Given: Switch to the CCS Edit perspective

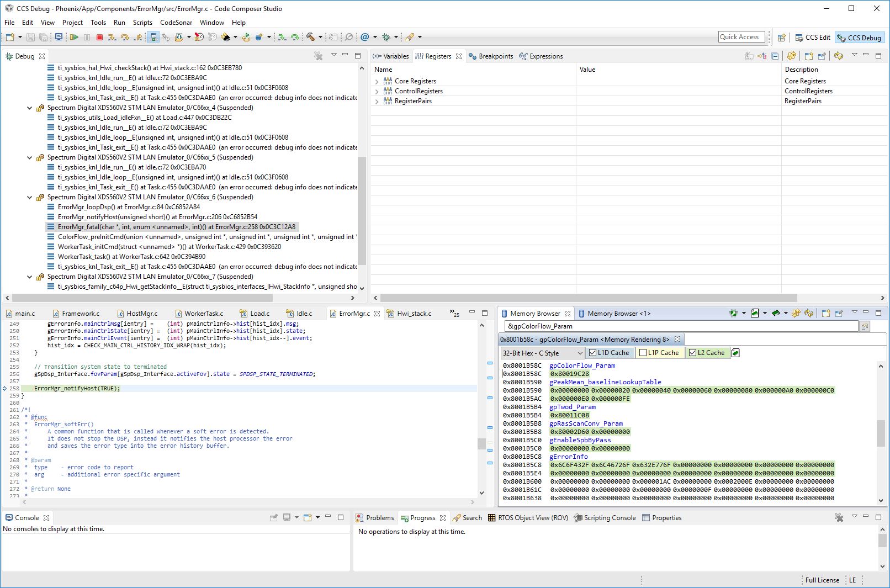Looking at the screenshot, I should [x=812, y=38].
